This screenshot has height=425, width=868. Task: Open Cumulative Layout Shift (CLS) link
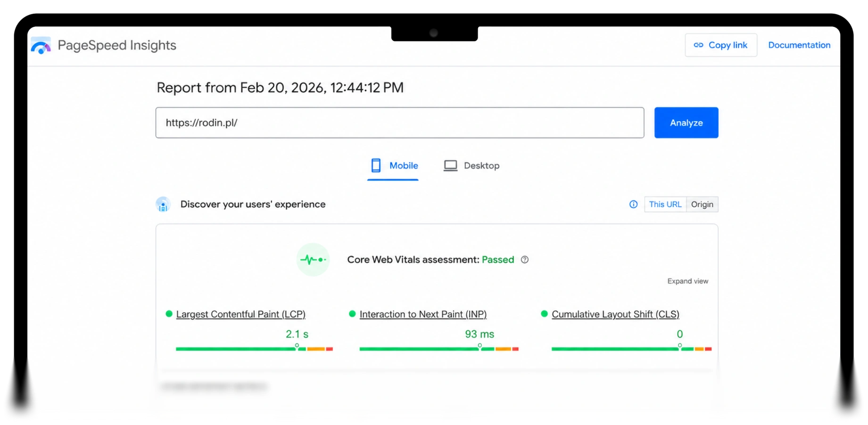pos(615,314)
